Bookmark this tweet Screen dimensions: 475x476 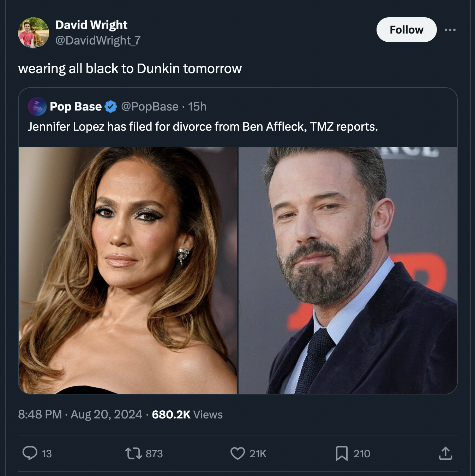pos(341,454)
